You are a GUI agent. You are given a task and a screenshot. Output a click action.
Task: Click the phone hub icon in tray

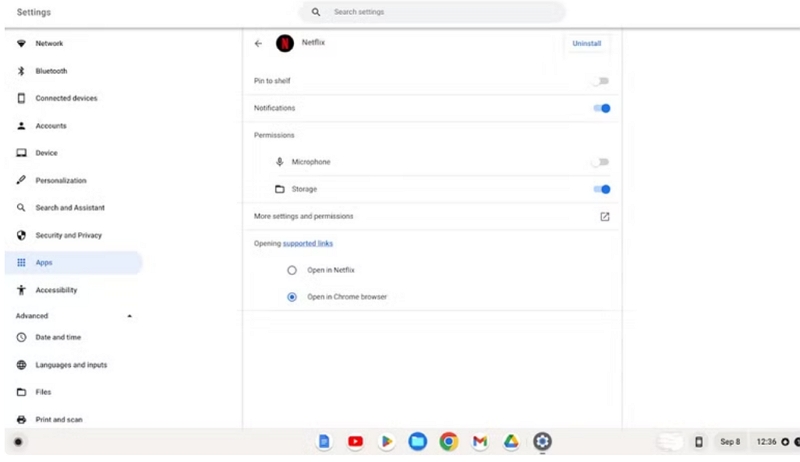[699, 442]
